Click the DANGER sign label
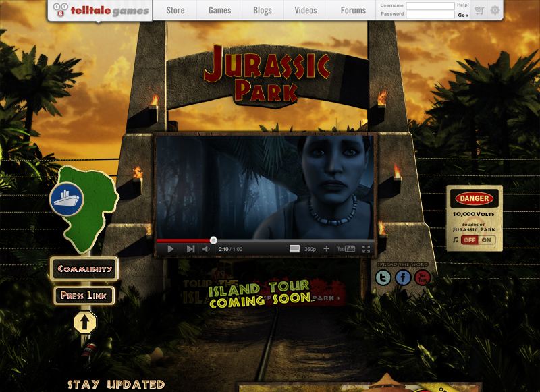Viewport: 540px width, 392px height. 475,198
